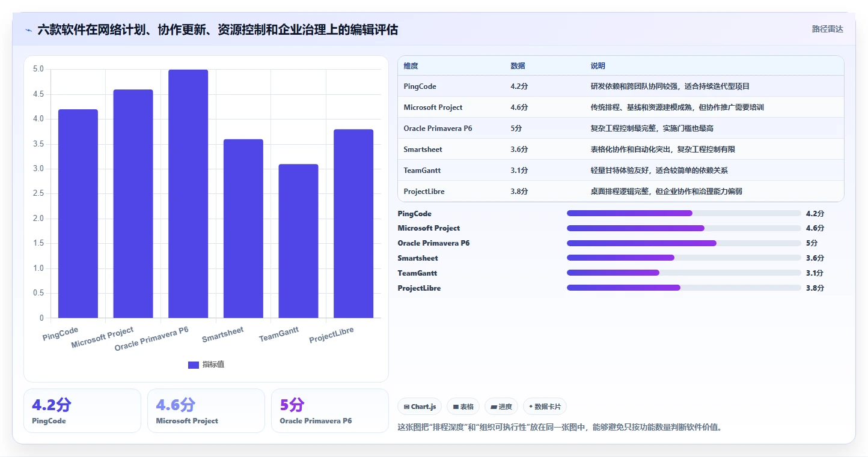This screenshot has width=868, height=457.
Task: Click the 数据 table column header
Action: point(518,66)
